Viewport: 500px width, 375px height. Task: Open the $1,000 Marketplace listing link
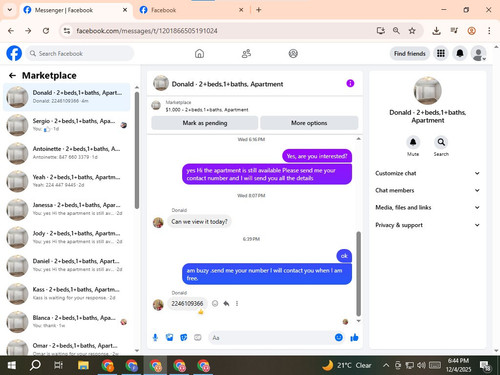coord(207,110)
